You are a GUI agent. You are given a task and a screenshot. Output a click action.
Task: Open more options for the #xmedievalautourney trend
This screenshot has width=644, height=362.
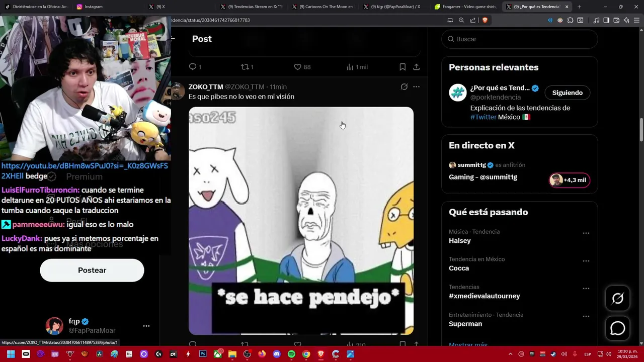click(586, 289)
